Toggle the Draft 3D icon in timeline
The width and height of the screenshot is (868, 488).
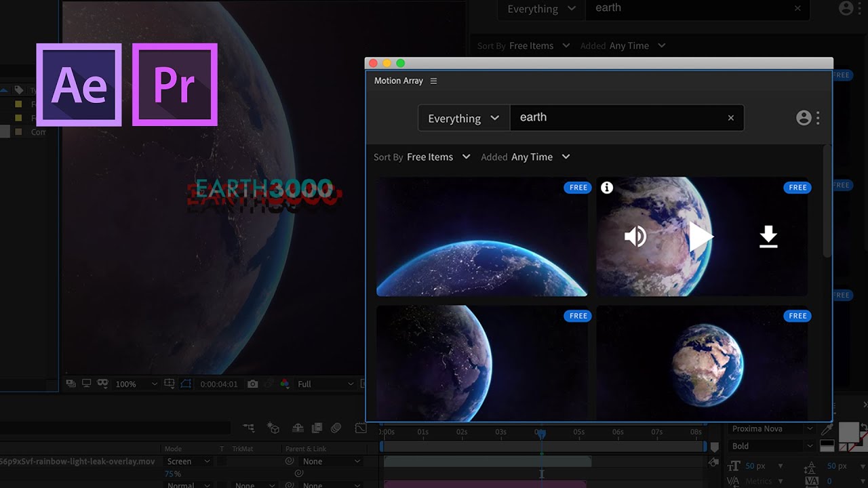pyautogui.click(x=273, y=428)
